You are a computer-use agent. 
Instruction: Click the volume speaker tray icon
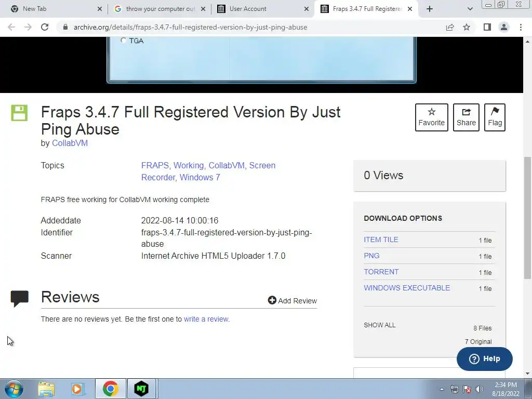(x=480, y=390)
